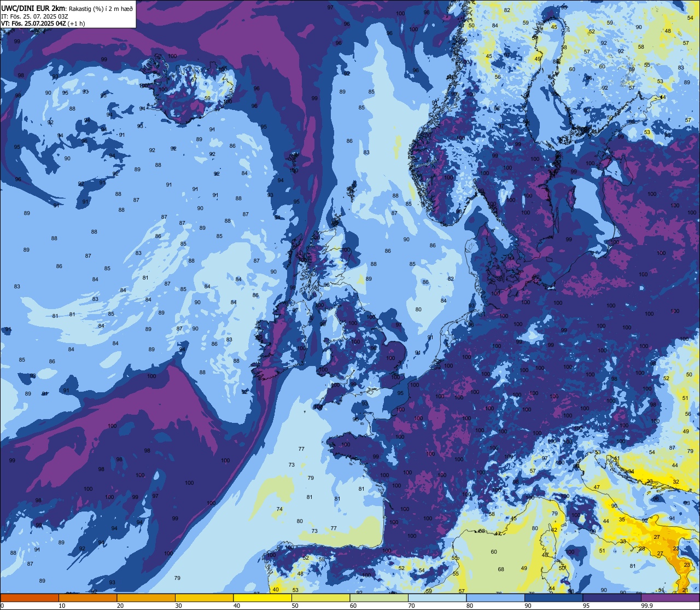Click the 'VT: Fös. 25.07.2025 04Z (+1 h)' line
This screenshot has height=610, width=700.
coord(43,24)
